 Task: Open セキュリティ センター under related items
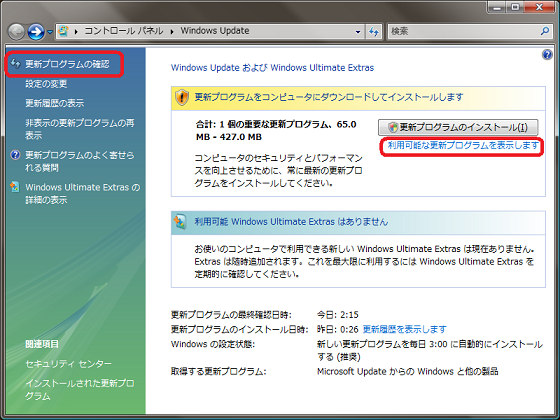click(x=68, y=364)
